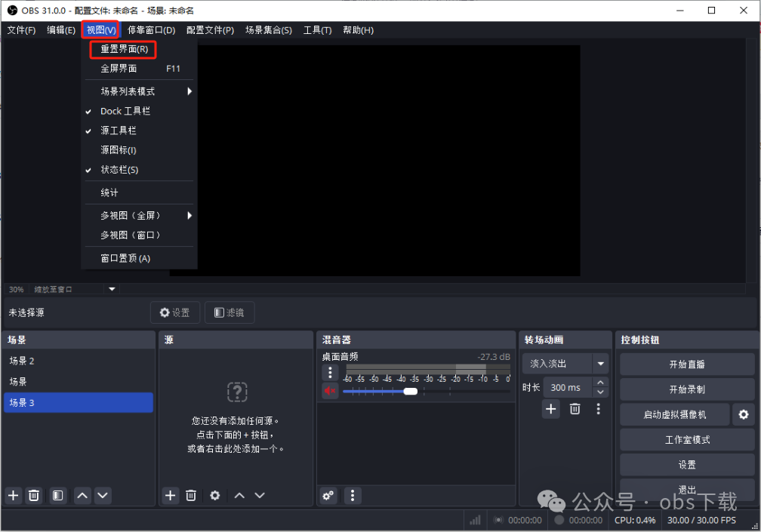The height and width of the screenshot is (532, 761).
Task: Click the 开始直播 button
Action: pos(686,364)
